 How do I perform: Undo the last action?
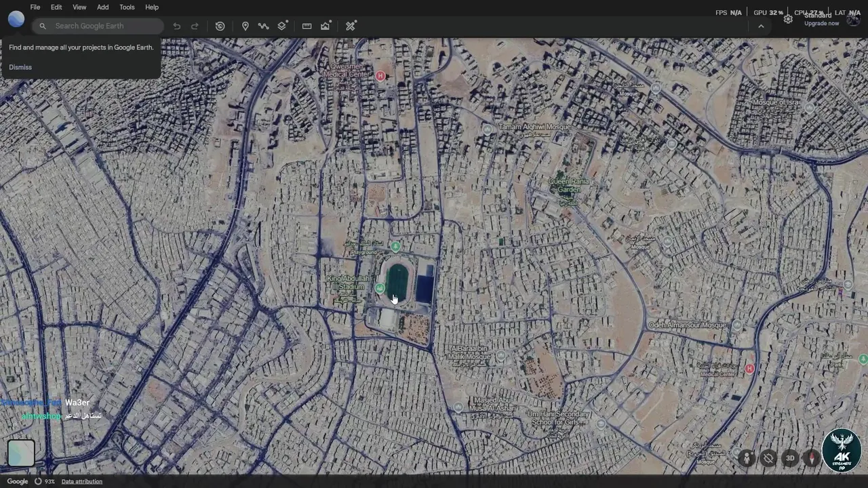[x=177, y=26]
